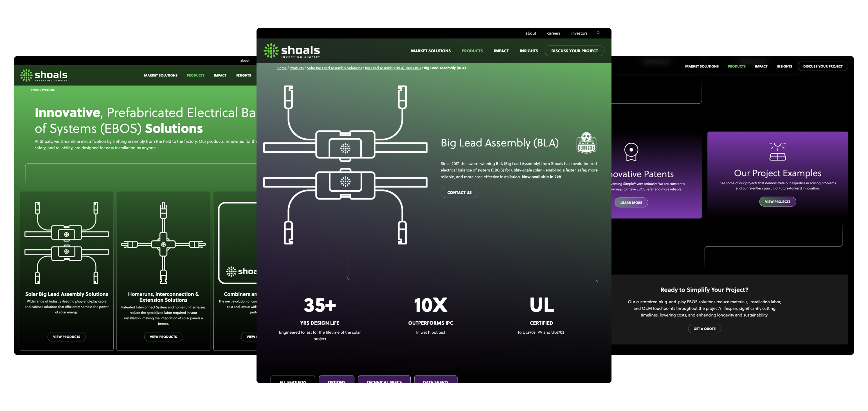Select the Data Sheets tab
The width and height of the screenshot is (868, 411).
click(x=436, y=379)
